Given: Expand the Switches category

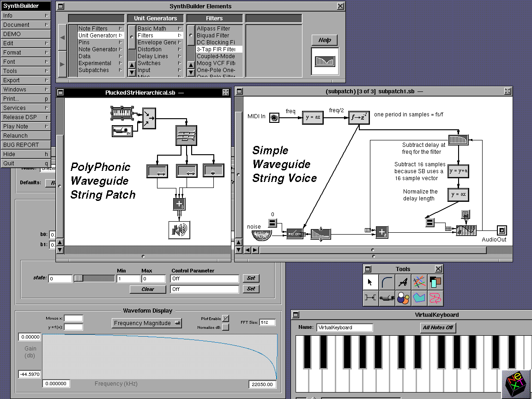Looking at the screenshot, I should 160,63.
